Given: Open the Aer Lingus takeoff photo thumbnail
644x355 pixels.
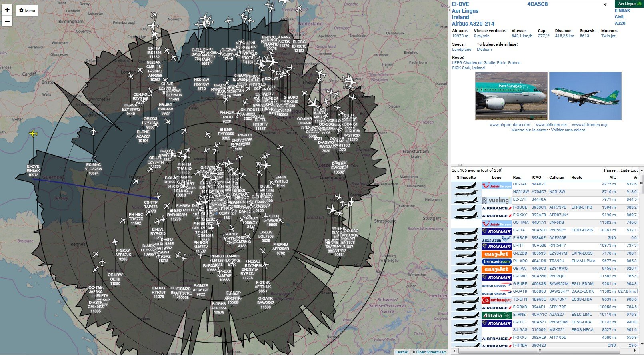Looking at the screenshot, I should 585,96.
